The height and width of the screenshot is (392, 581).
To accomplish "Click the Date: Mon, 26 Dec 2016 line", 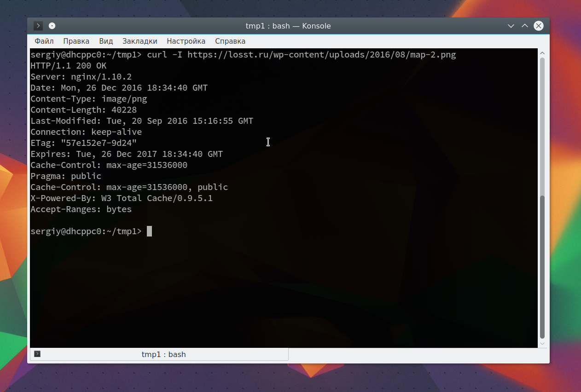I will click(119, 88).
